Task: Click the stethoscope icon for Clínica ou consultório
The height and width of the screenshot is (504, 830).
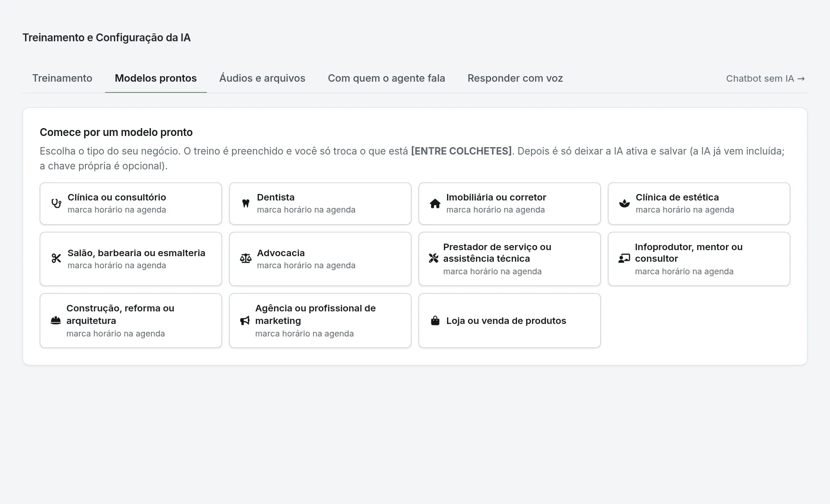Action: [56, 203]
